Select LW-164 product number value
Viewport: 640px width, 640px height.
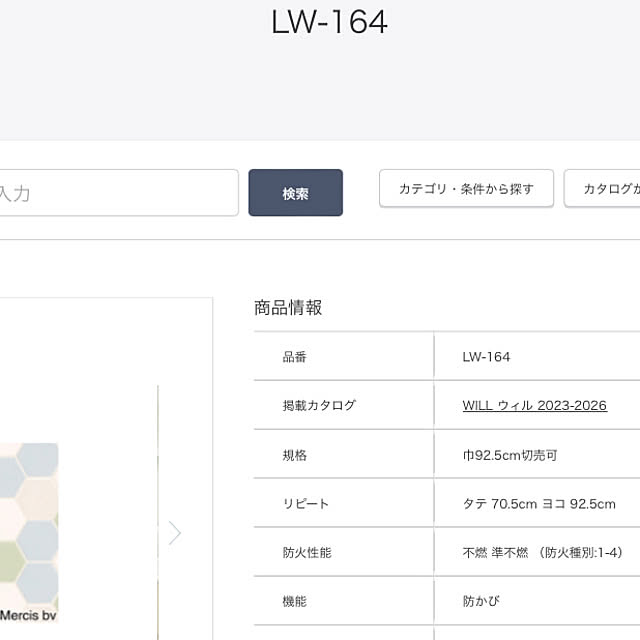(486, 357)
